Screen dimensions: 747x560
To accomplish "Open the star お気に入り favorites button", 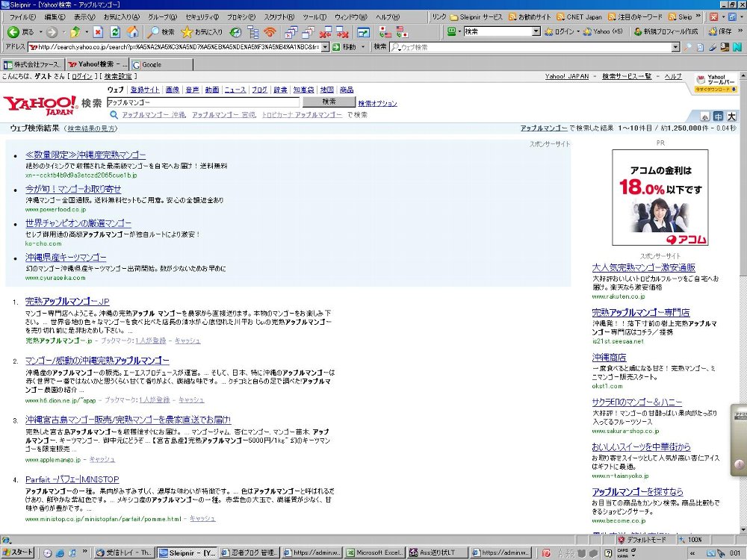I will coord(202,32).
